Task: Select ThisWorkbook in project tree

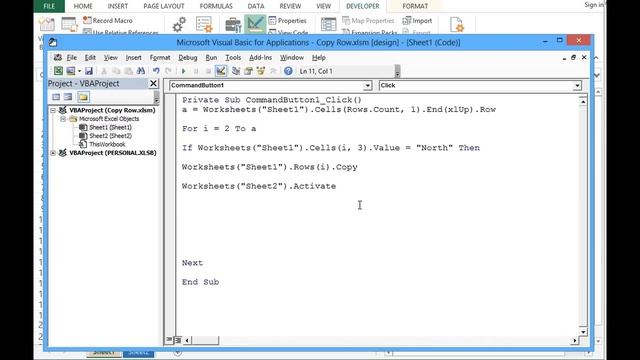Action: tap(107, 144)
